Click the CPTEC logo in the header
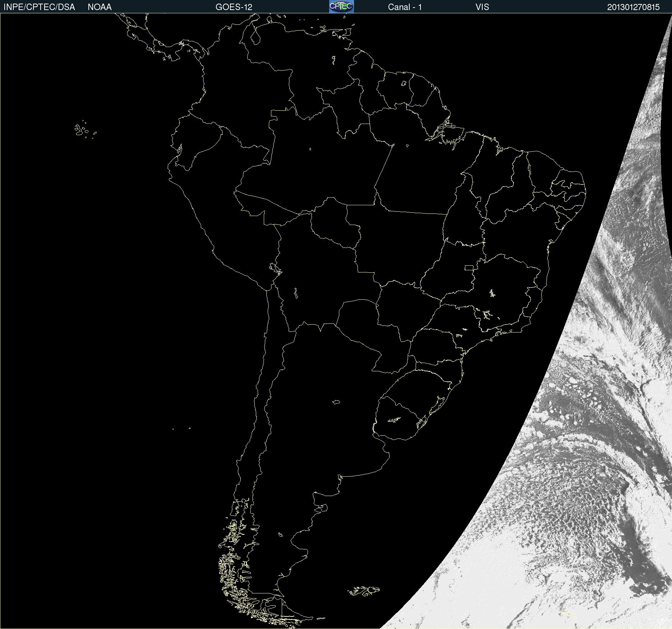672x629 pixels. (341, 6)
